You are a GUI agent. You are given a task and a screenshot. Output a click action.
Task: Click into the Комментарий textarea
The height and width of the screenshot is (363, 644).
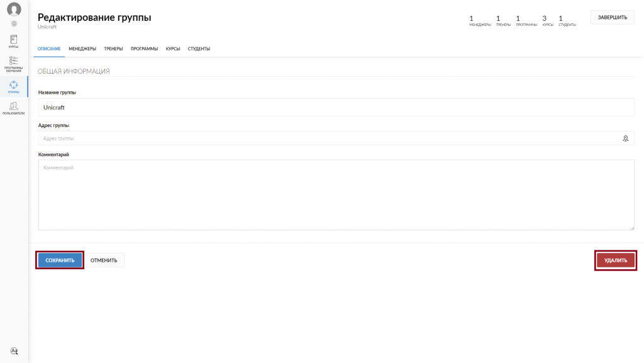point(336,194)
